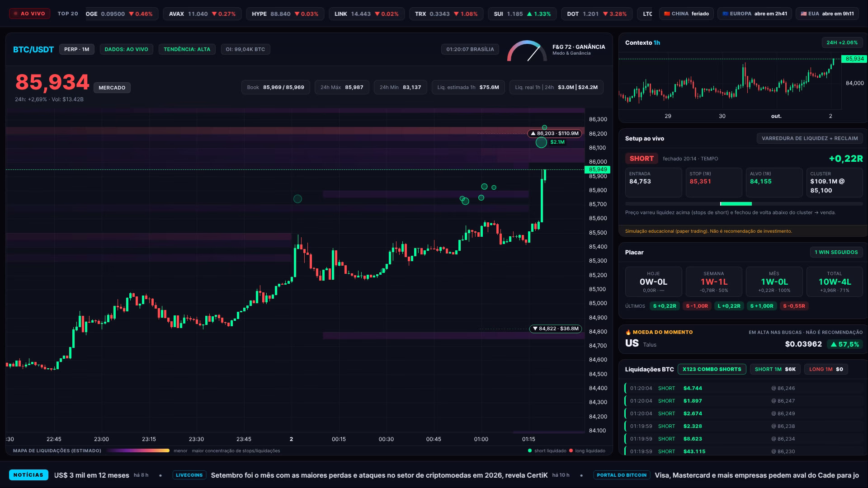Click the China flag market status chip
Viewport: 868px width, 488px height.
686,14
